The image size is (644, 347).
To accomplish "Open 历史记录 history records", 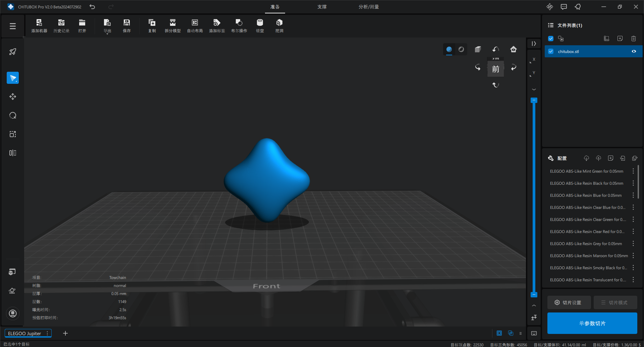I will click(x=61, y=26).
